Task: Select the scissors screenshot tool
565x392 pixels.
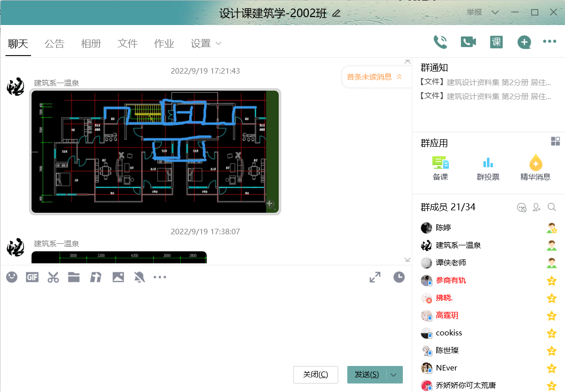Action: point(53,277)
